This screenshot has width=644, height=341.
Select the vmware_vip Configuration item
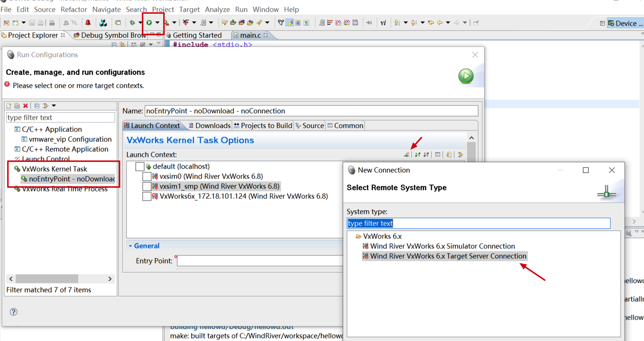click(70, 139)
